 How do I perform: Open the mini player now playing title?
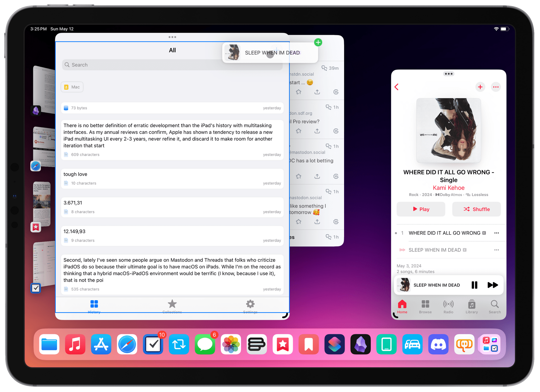pyautogui.click(x=437, y=285)
